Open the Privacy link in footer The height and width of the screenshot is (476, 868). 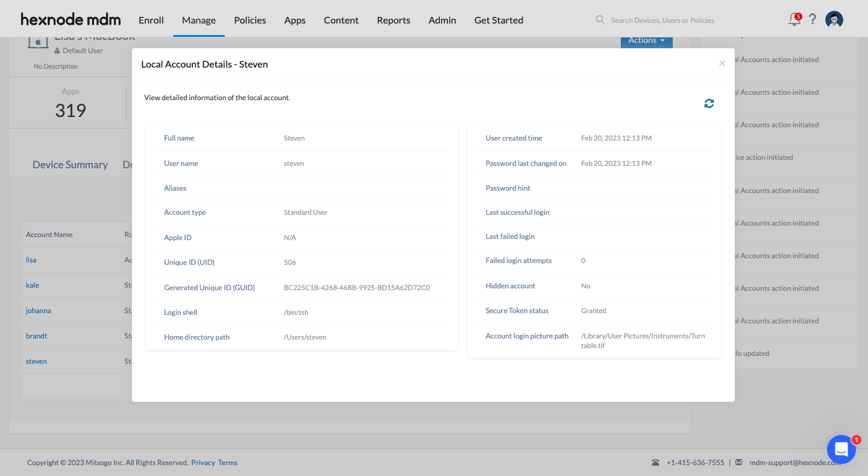(x=203, y=463)
